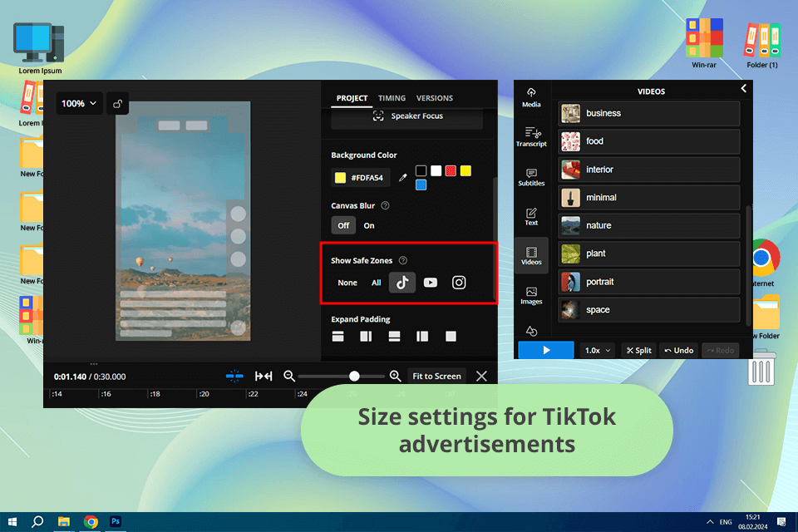The image size is (798, 532).
Task: Choose the blue background color swatch
Action: (421, 185)
